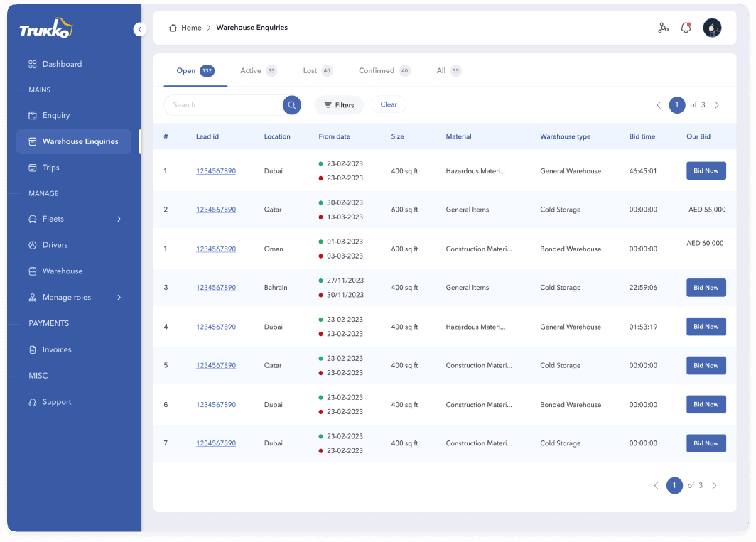Viewport: 756px width, 542px height.
Task: Click Bid Now for row 4
Action: (x=706, y=327)
